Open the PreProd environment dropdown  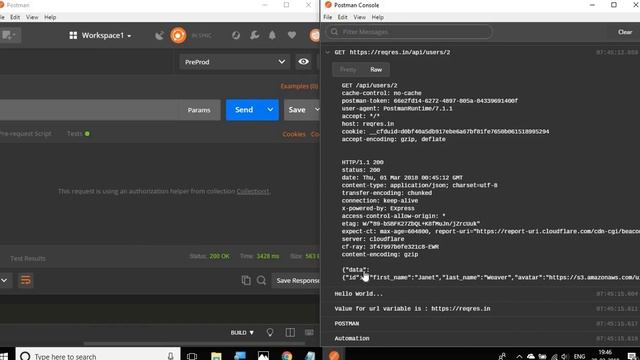[x=235, y=62]
